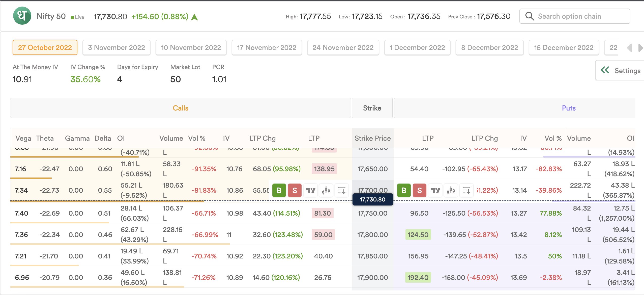Open the candlestick chart for the 17,700 put
The image size is (644, 295).
point(451,190)
